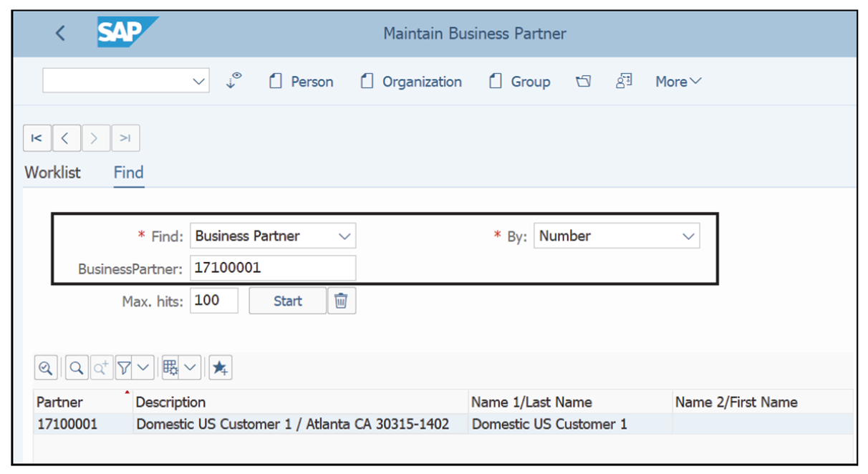Click the trash icon to clear search

click(x=342, y=300)
